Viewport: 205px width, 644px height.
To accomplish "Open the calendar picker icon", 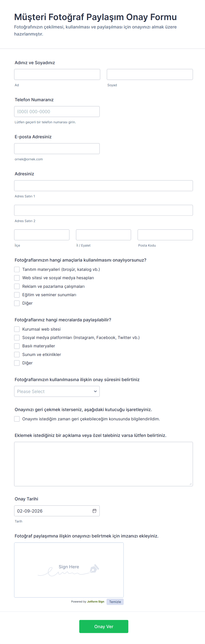I will click(x=95, y=511).
